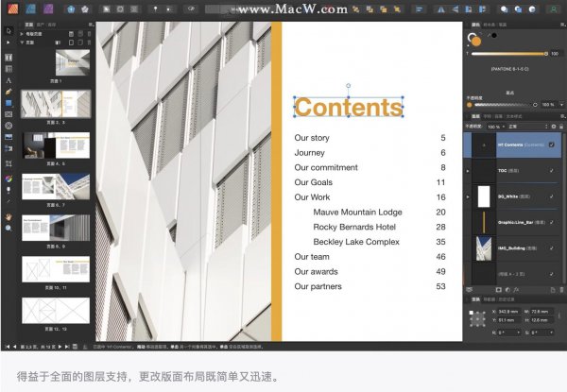Jump to the first page button in the status bar
The height and width of the screenshot is (392, 567).
[x=8, y=347]
